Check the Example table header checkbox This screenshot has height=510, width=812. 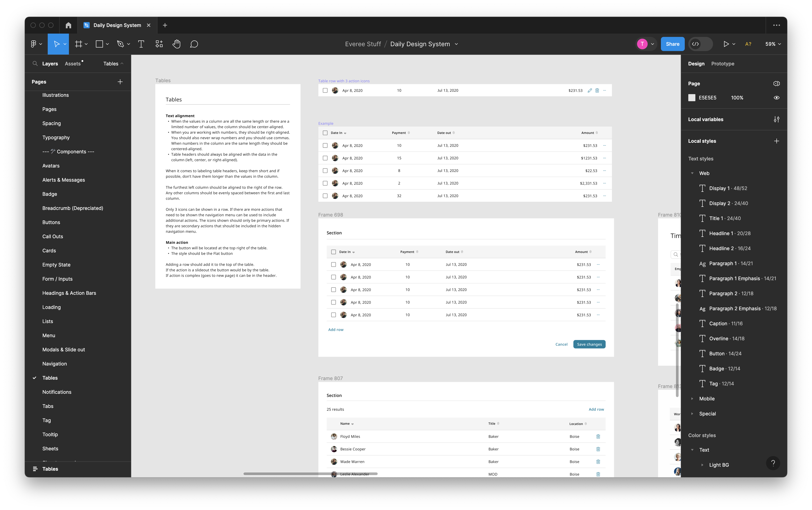pyautogui.click(x=325, y=133)
